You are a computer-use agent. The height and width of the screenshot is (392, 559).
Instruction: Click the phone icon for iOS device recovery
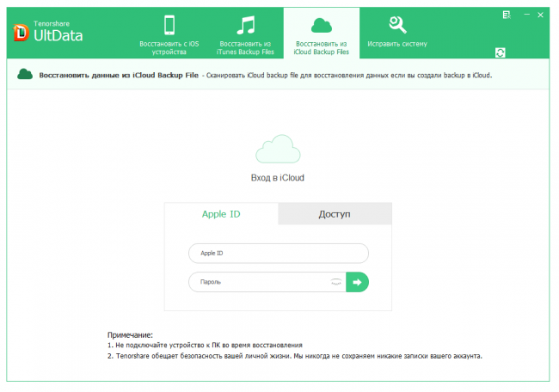click(x=169, y=23)
